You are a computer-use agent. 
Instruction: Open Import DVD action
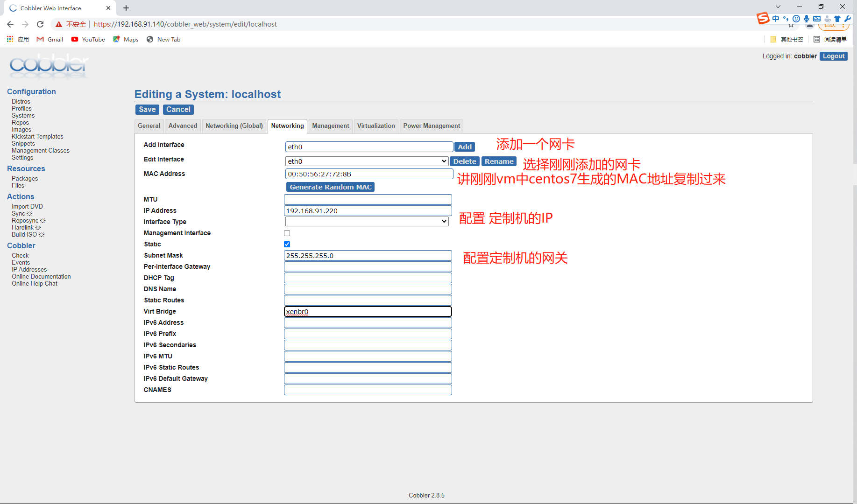pos(27,206)
